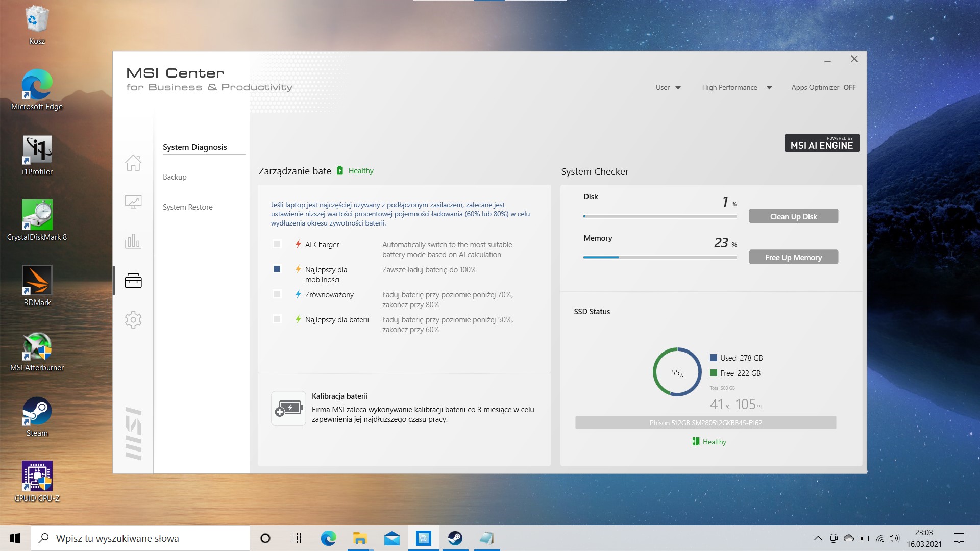
Task: Click the MSI AI Engine badge
Action: tap(821, 143)
